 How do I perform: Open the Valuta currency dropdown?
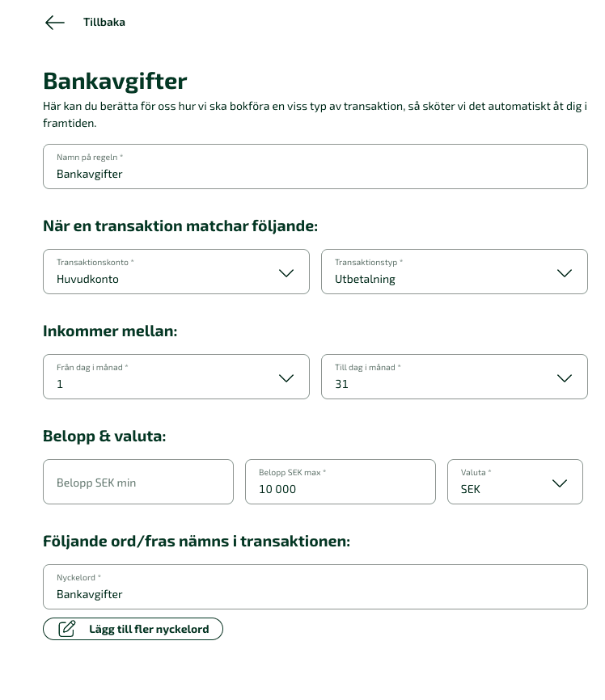(x=515, y=482)
